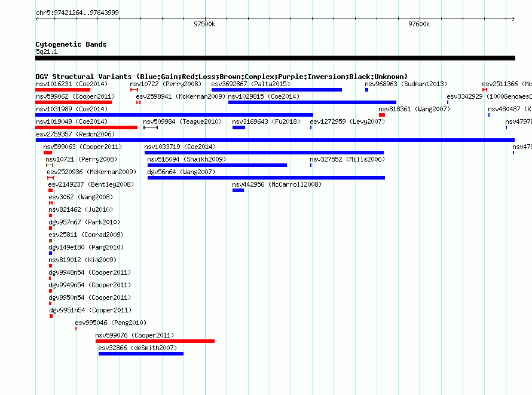The image size is (532, 395).
Task: Click the nsv1019049 (Coe2014) label
Action: coord(72,121)
